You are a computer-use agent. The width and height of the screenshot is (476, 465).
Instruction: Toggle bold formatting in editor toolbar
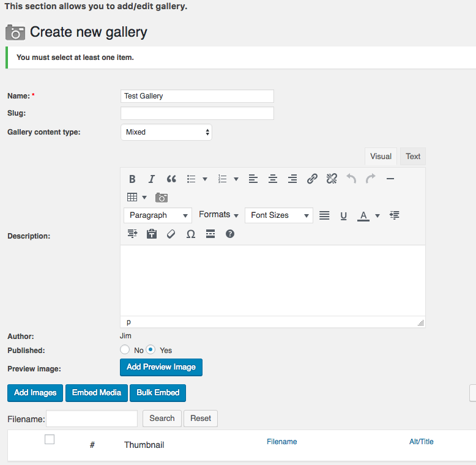(132, 179)
